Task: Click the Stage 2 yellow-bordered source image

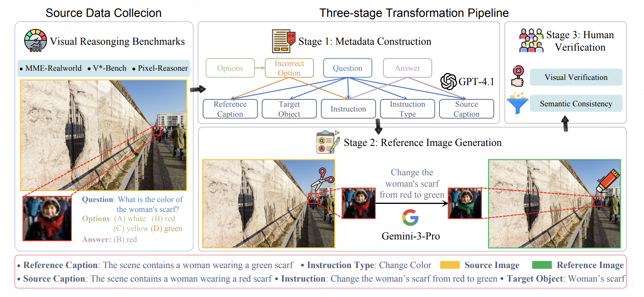Action: 269,203
